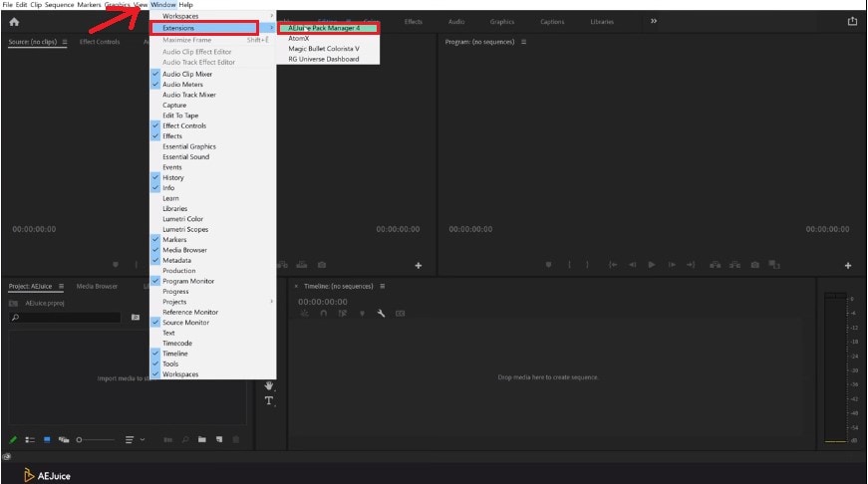Choose Magic Bullet Colorista V
This screenshot has height=484, width=868.
[x=324, y=49]
